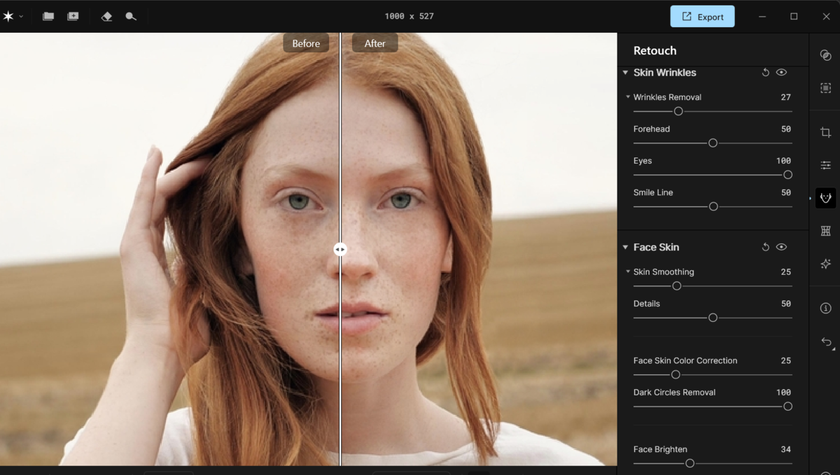Select the magnifier Zoom tool
The image size is (840, 475).
click(x=131, y=17)
